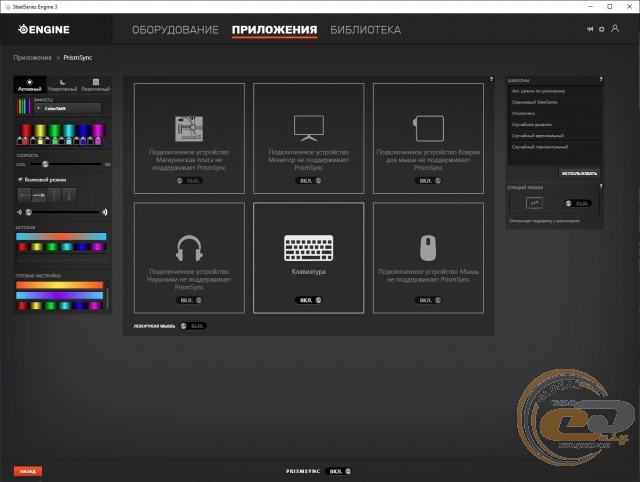
Task: Choose the downward wave direction arrow
Action: (69, 195)
